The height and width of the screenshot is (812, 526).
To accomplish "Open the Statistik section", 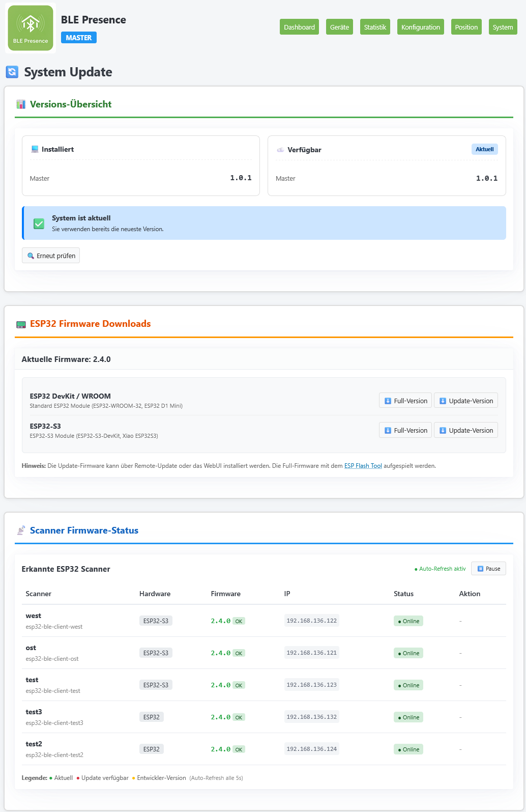I will click(375, 27).
